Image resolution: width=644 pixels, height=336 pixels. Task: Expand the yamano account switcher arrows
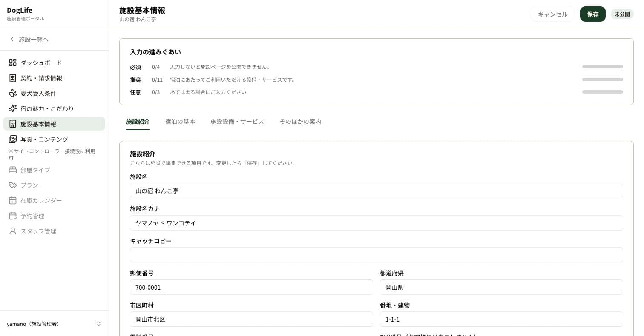tap(99, 324)
